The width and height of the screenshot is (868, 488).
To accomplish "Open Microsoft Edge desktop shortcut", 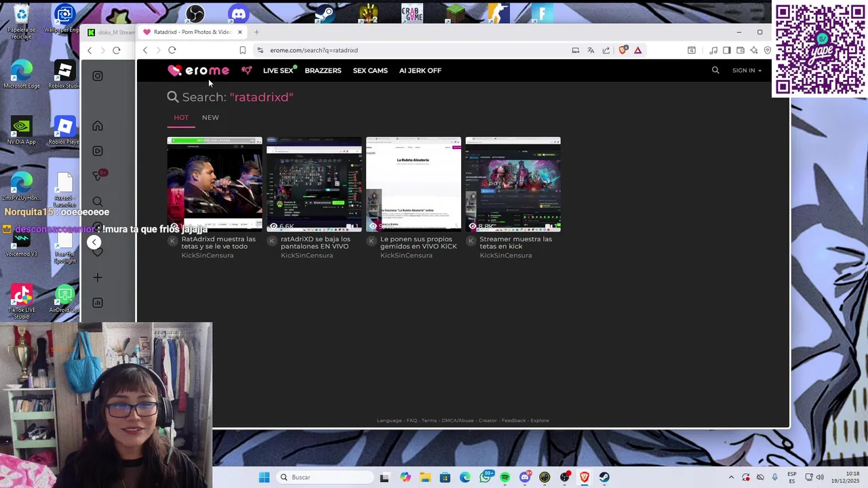I will [22, 75].
